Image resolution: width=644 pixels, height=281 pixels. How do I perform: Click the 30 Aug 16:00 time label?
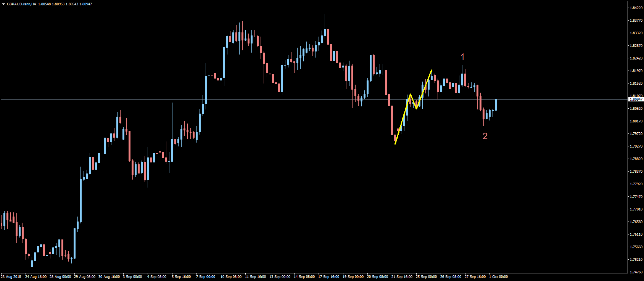click(109, 277)
